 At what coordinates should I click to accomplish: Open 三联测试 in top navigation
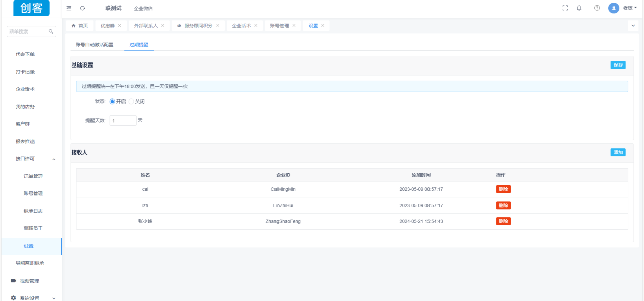(x=111, y=8)
